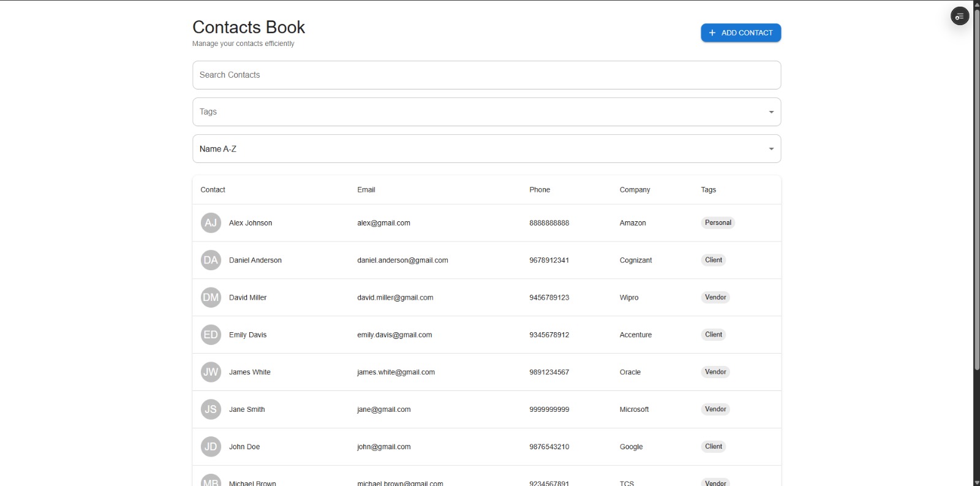Click the Cognizant company cell
The height and width of the screenshot is (486, 980).
pos(636,260)
